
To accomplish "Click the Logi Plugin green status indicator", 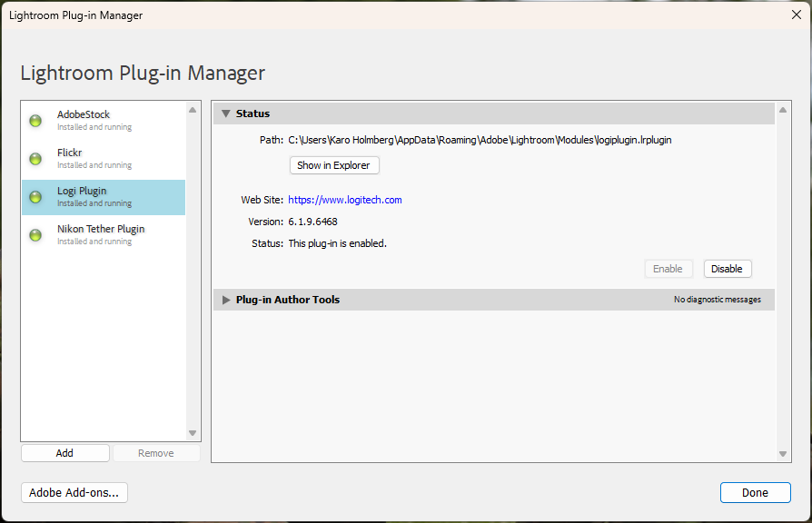I will click(x=35, y=197).
